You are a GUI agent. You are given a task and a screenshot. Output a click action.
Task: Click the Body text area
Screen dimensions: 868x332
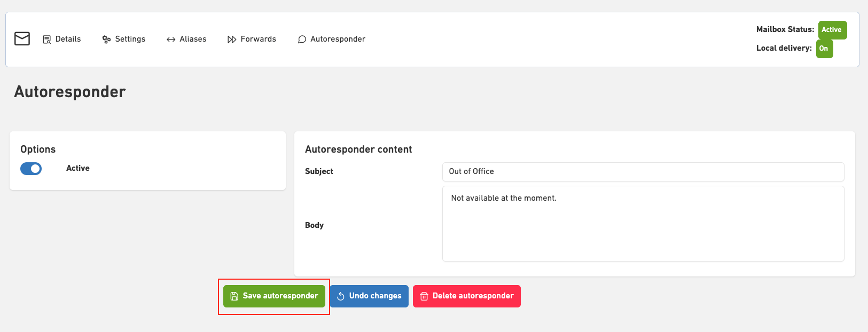(643, 224)
